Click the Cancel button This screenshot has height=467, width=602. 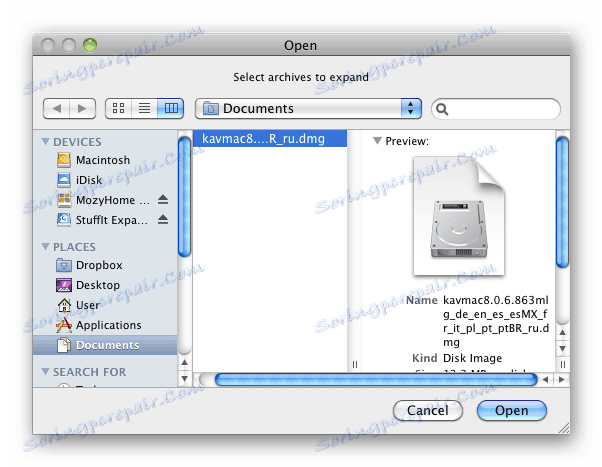428,411
